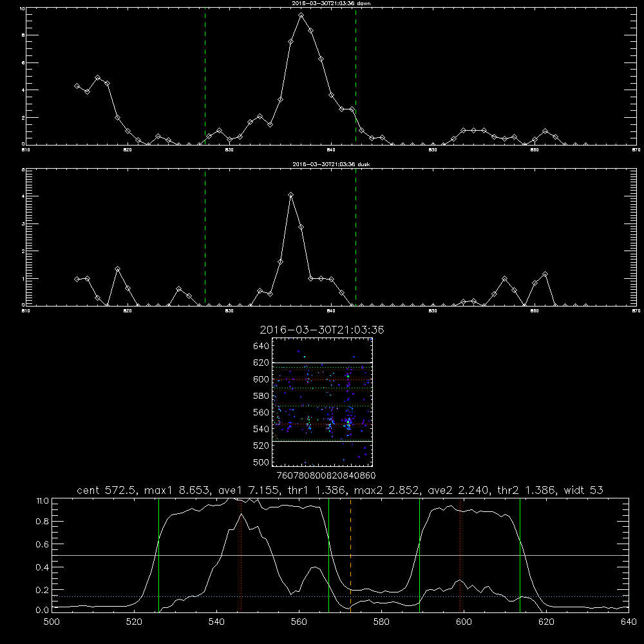This screenshot has height=644, width=644.
Task: Click green solid line near 526 in bottom plot
Action: (x=158, y=555)
